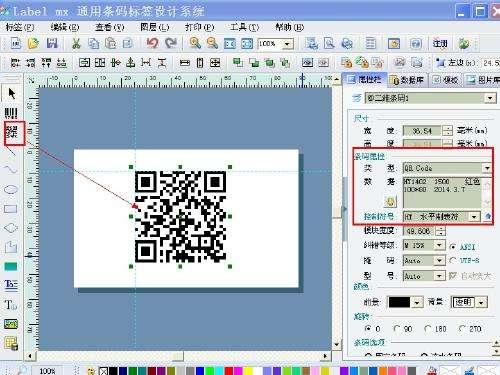Open the mask Auto dropdown
500x375 pixels.
[439, 260]
